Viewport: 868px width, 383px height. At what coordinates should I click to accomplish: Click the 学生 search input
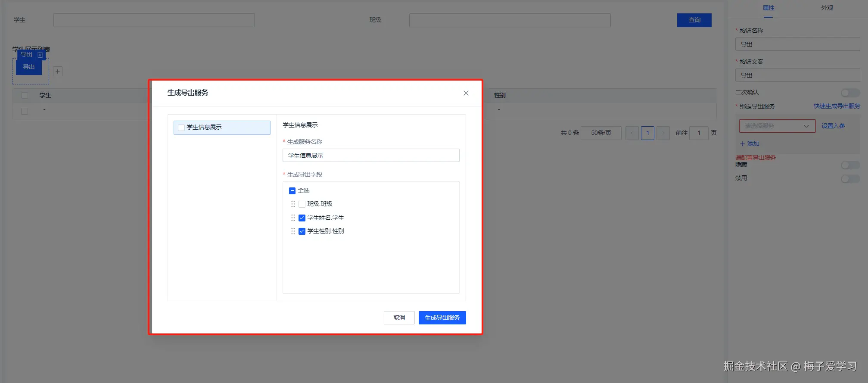pos(154,20)
